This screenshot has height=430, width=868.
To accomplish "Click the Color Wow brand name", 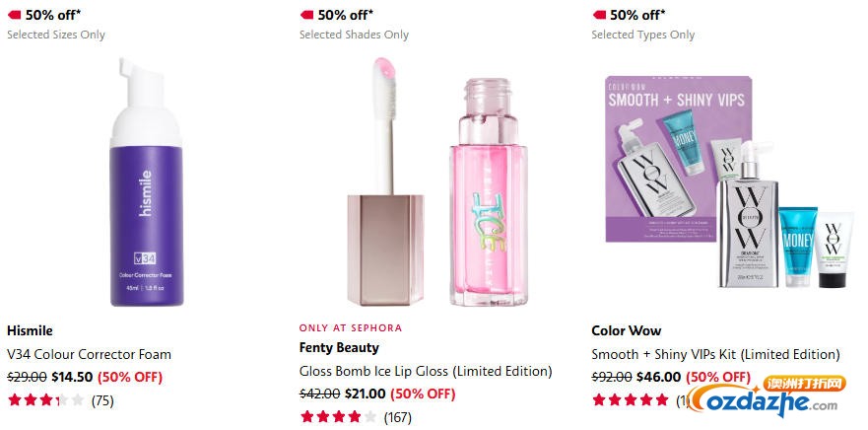I will (x=626, y=330).
